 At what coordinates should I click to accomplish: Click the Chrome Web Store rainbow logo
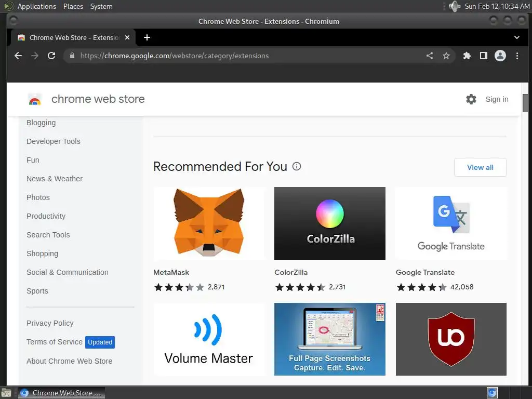[x=35, y=99]
